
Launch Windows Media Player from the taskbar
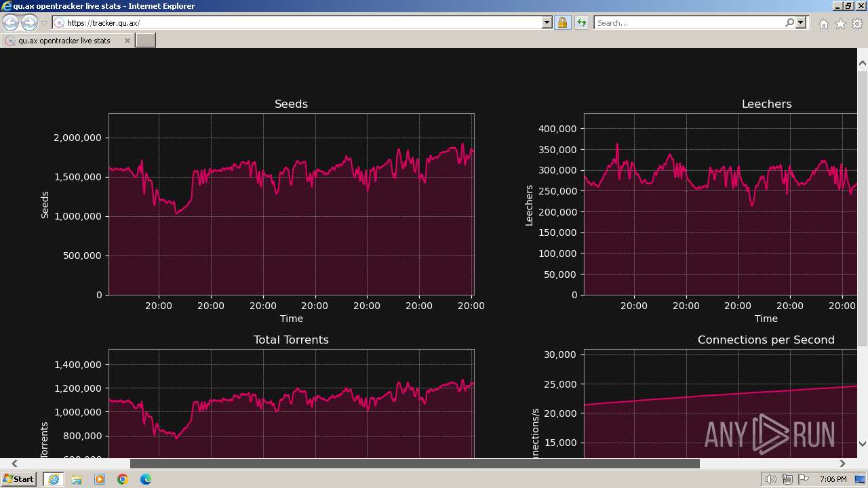coord(100,479)
